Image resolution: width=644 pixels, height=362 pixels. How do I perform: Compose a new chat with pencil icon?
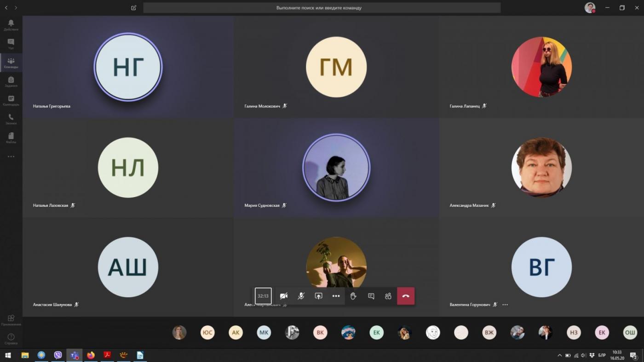tap(133, 8)
